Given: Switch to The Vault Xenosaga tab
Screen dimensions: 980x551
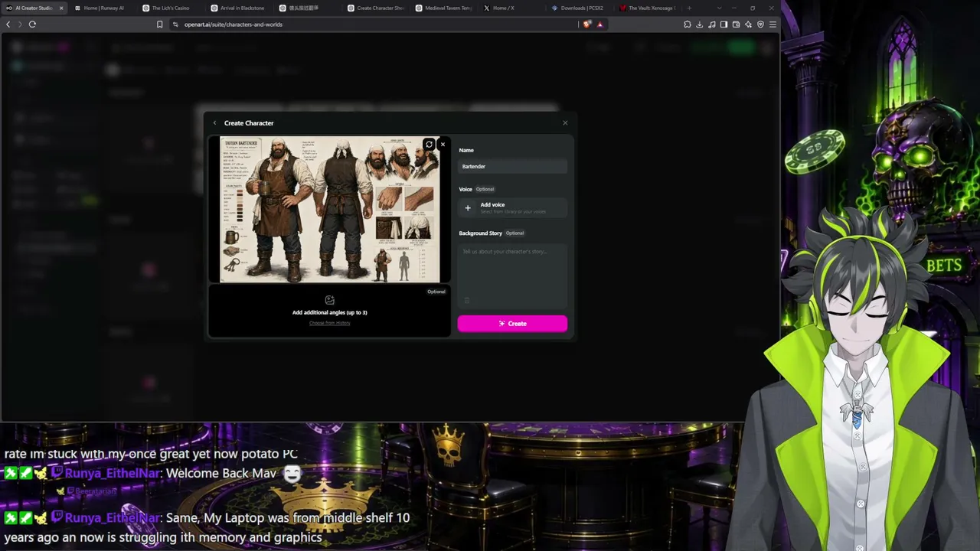Looking at the screenshot, I should click(x=651, y=8).
